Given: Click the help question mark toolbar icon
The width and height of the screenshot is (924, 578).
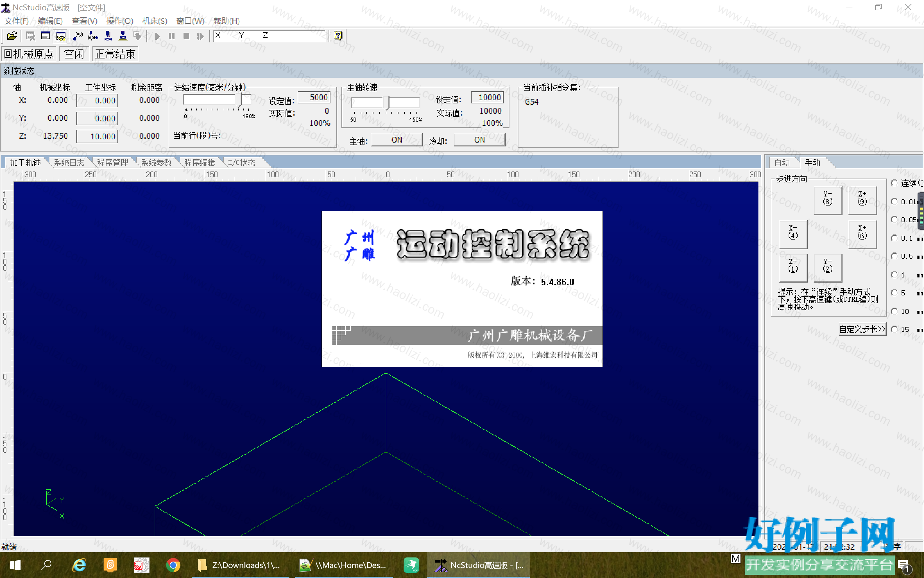Looking at the screenshot, I should coord(338,36).
